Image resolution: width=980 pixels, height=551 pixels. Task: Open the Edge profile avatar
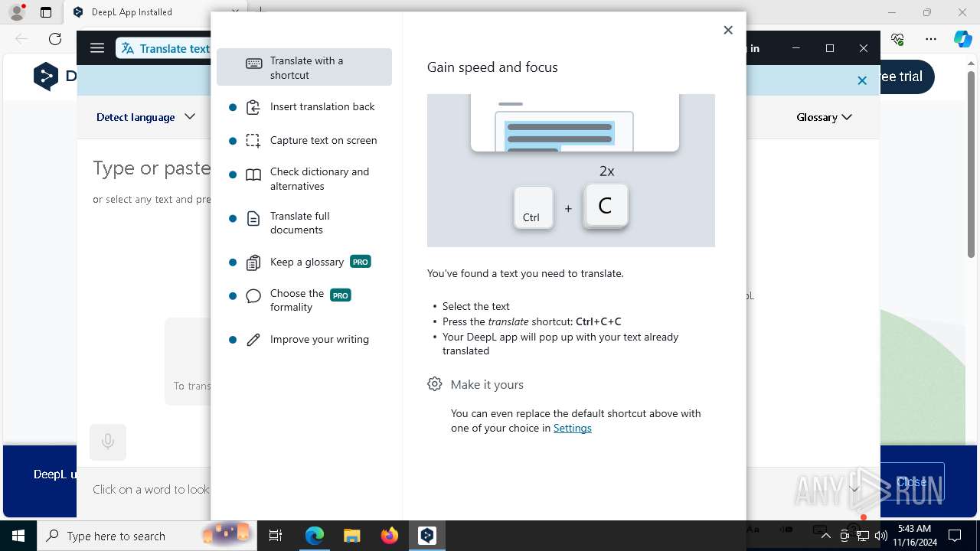pos(17,12)
